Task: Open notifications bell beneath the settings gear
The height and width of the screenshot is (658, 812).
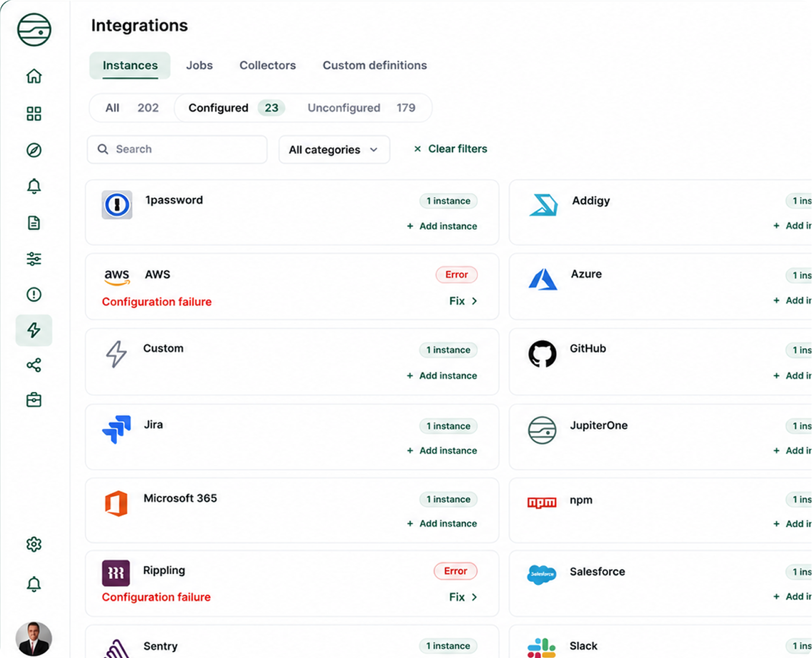Action: 34,584
